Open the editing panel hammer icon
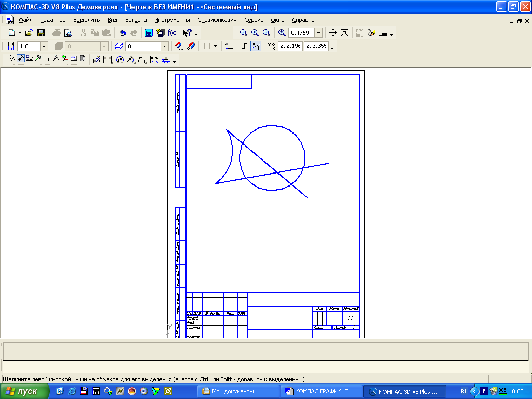 tap(38, 59)
